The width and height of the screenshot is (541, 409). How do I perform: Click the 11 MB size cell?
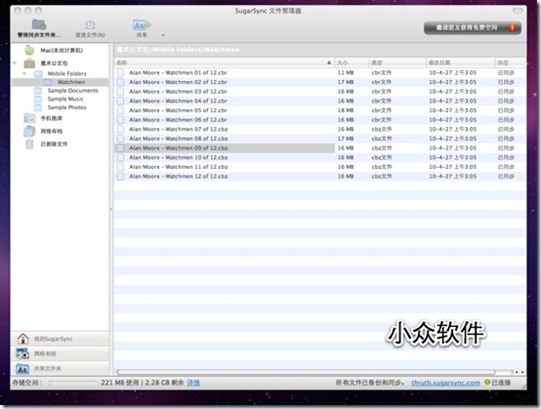[345, 72]
